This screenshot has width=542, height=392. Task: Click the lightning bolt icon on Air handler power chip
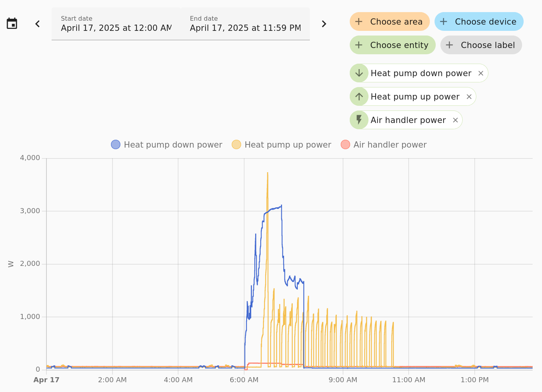pos(359,120)
